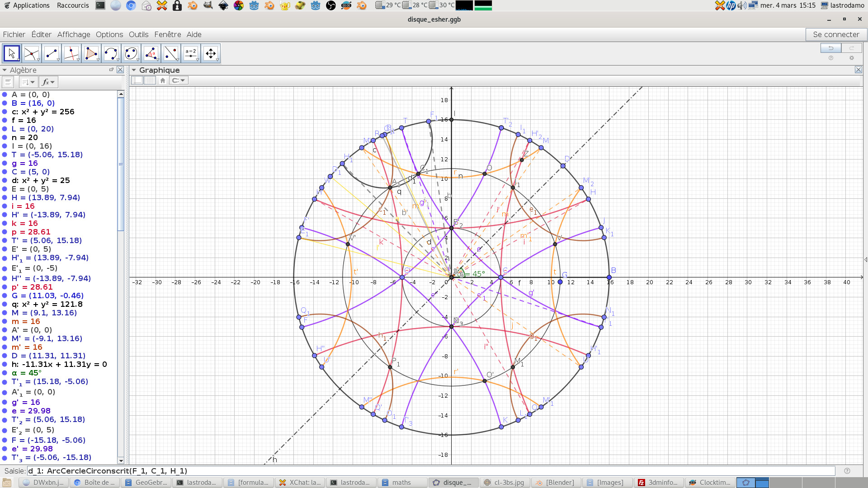This screenshot has width=868, height=488.
Task: Open the fx algebra description dropdown
Action: pos(48,82)
